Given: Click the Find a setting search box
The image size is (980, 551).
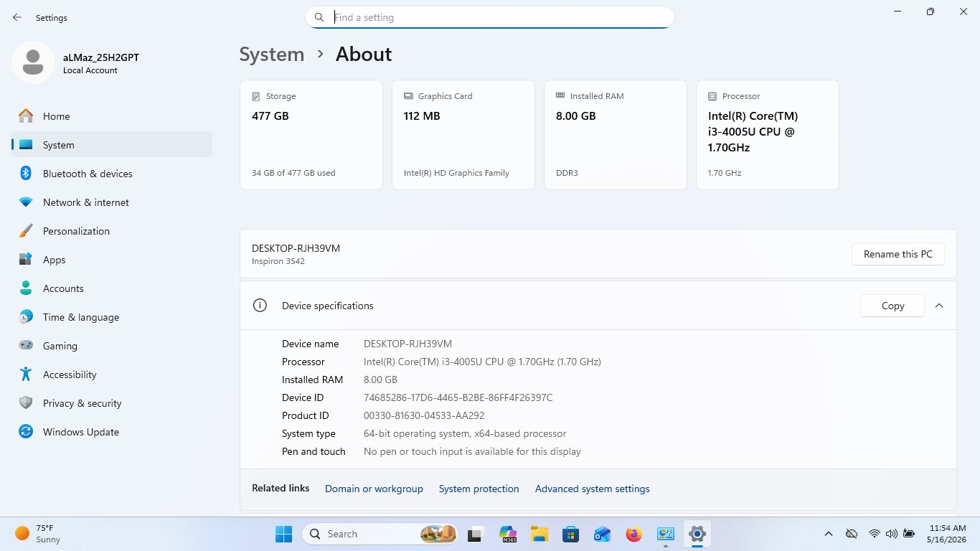Looking at the screenshot, I should click(490, 17).
